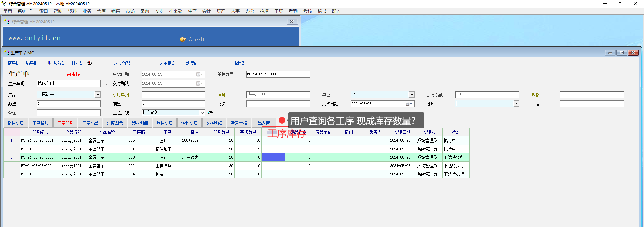
Task: Open the 生产 menu in the menu bar
Action: [x=192, y=11]
